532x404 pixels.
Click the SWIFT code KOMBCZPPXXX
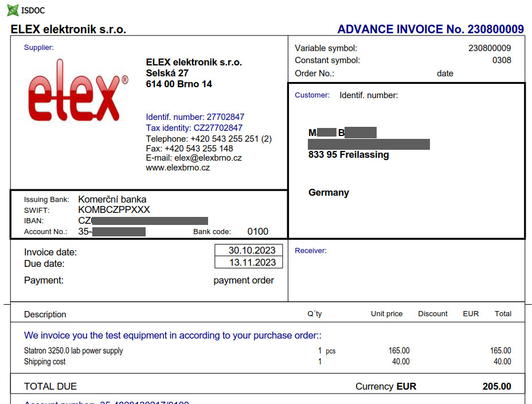point(114,210)
